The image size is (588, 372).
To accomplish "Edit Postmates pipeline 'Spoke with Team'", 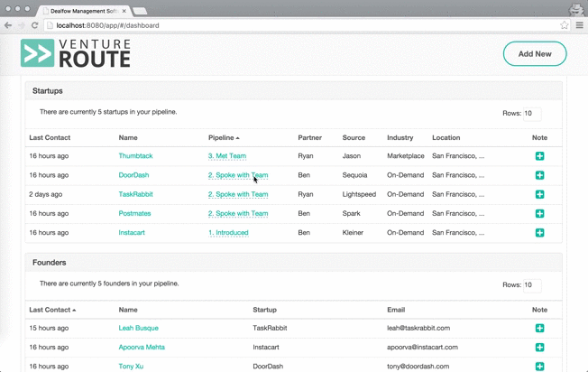I will (x=238, y=213).
